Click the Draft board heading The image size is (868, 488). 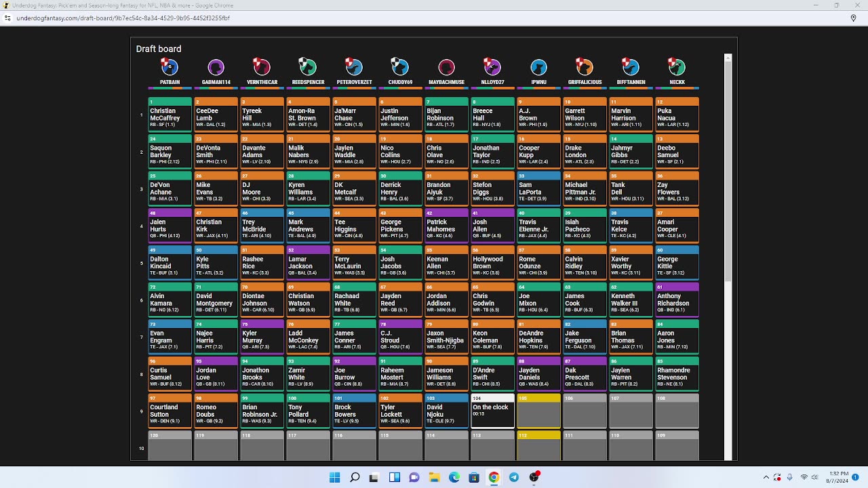[159, 49]
